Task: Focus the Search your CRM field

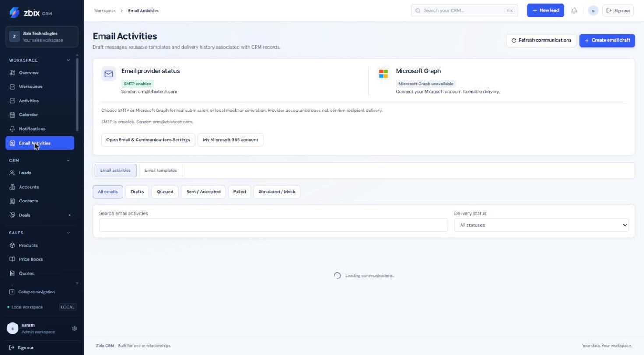Action: (465, 10)
